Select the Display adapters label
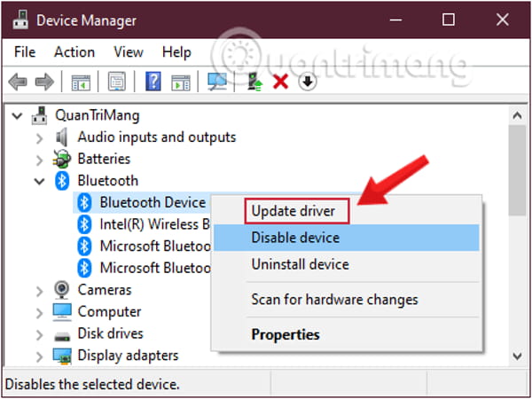The image size is (532, 399). click(x=128, y=356)
